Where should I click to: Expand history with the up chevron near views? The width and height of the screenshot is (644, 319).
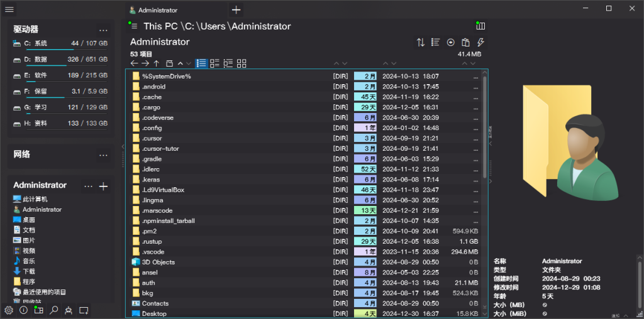click(x=180, y=63)
